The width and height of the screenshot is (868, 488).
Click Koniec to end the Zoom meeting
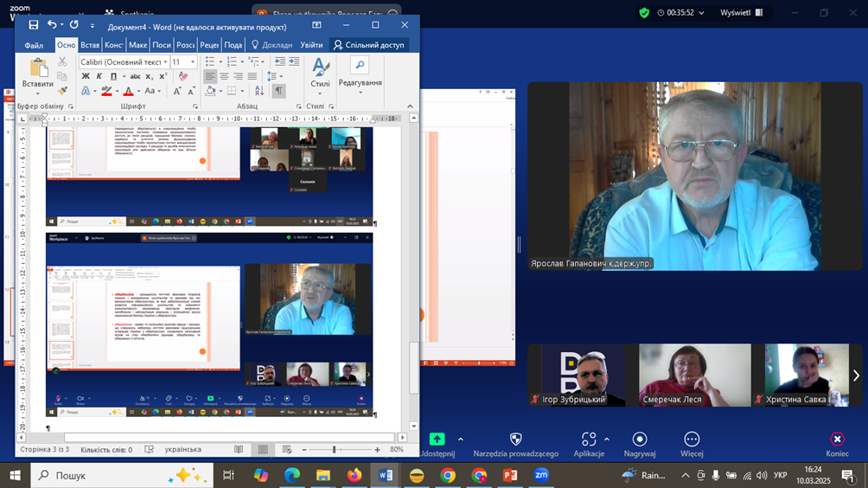[x=837, y=445]
